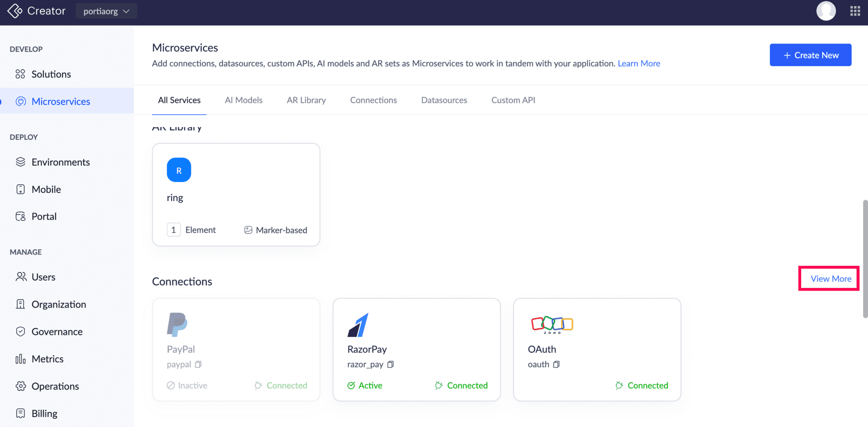This screenshot has width=868, height=427.
Task: Click the RazorPay Active check icon
Action: tap(351, 385)
